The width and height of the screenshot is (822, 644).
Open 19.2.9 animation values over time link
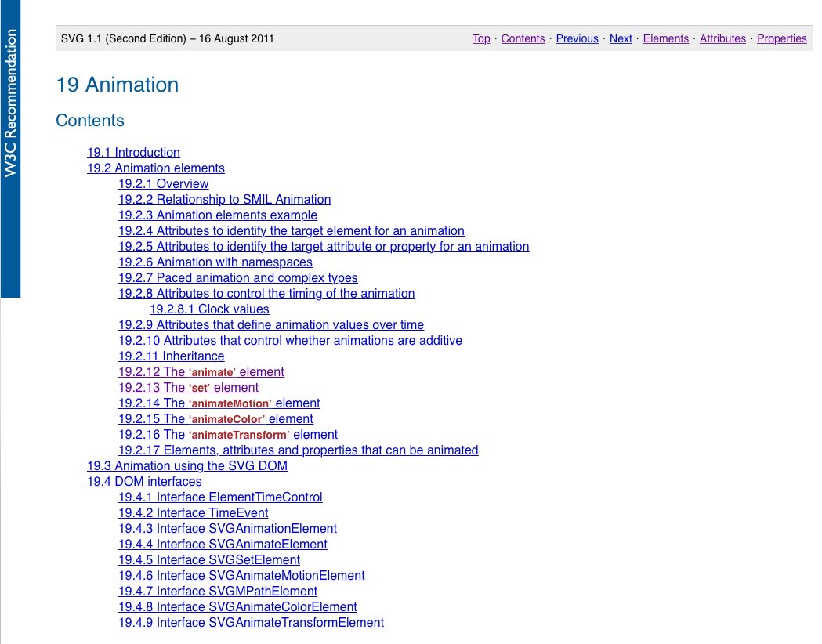(x=271, y=325)
